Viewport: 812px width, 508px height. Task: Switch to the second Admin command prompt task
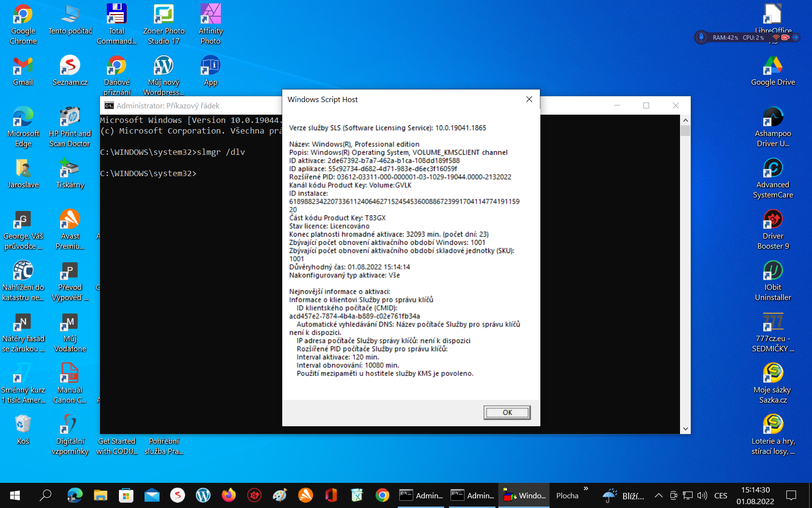(472, 495)
